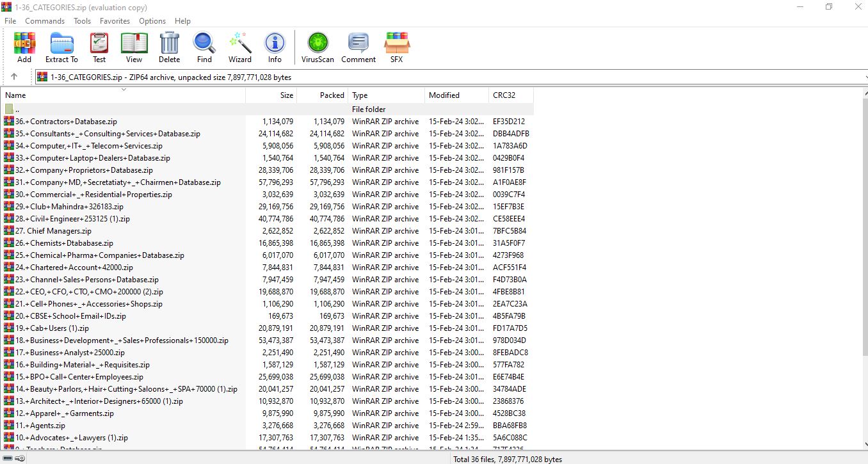Create SFX self-extracting archive
The width and height of the screenshot is (868, 464).
397,48
